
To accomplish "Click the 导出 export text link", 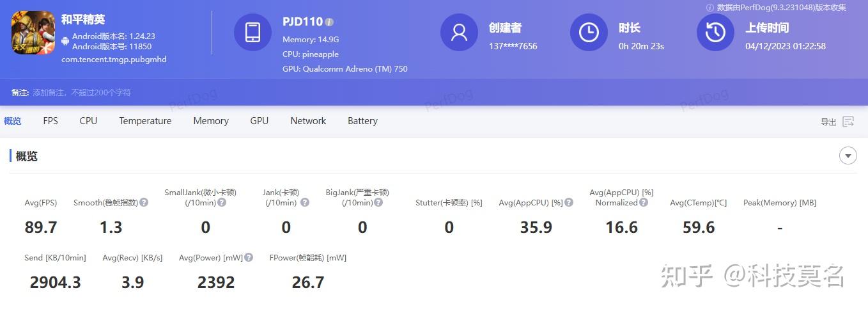I will coord(828,122).
